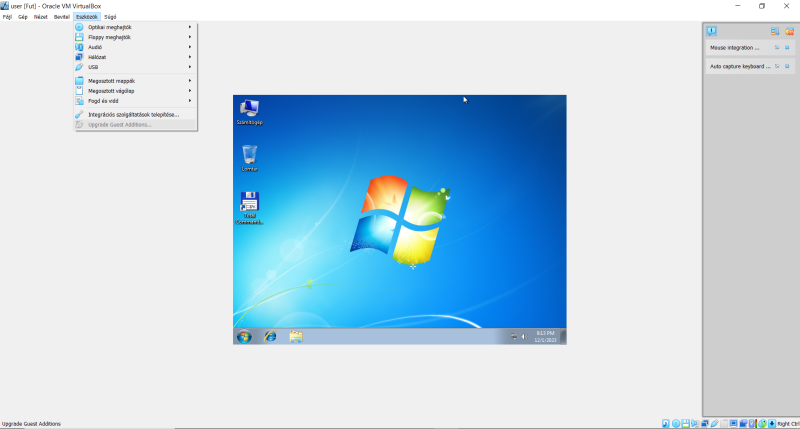This screenshot has width=800, height=429.
Task: Expand arrow beside Hálózat
Action: (190, 57)
